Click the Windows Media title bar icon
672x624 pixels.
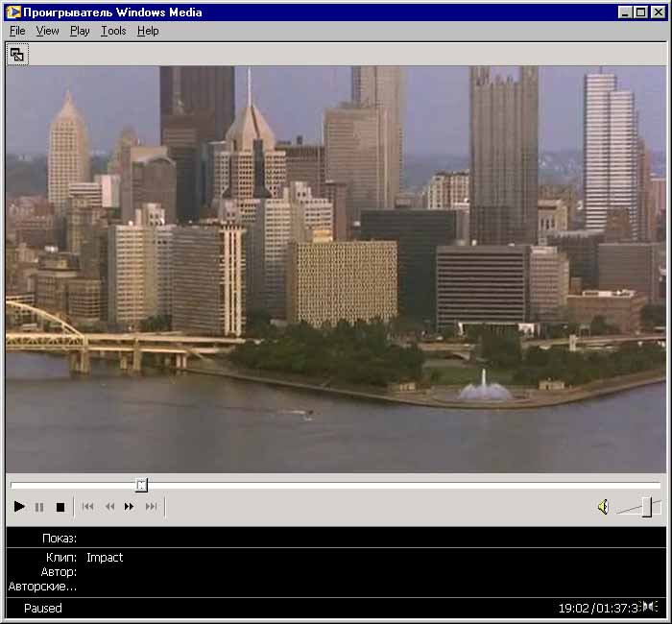coord(13,12)
